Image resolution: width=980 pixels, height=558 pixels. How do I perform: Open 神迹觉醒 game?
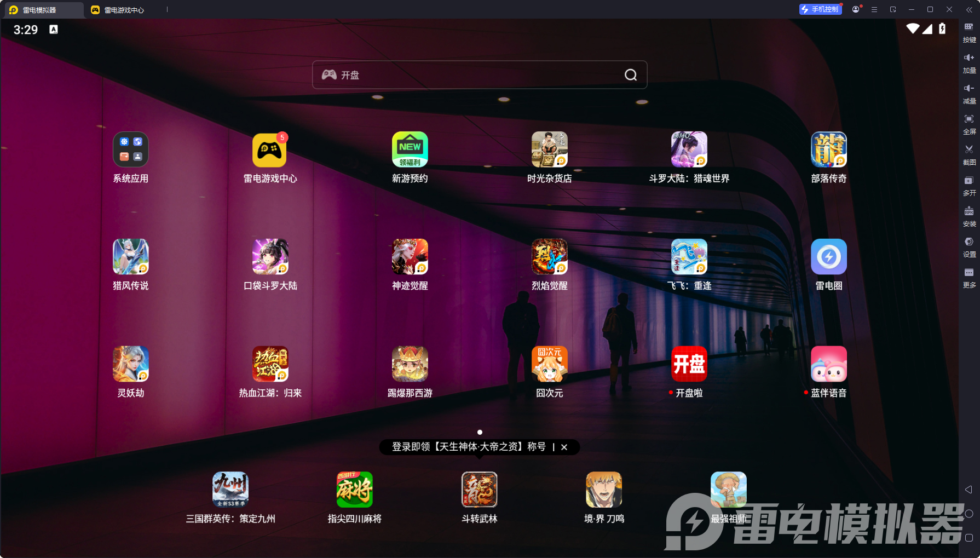click(410, 257)
